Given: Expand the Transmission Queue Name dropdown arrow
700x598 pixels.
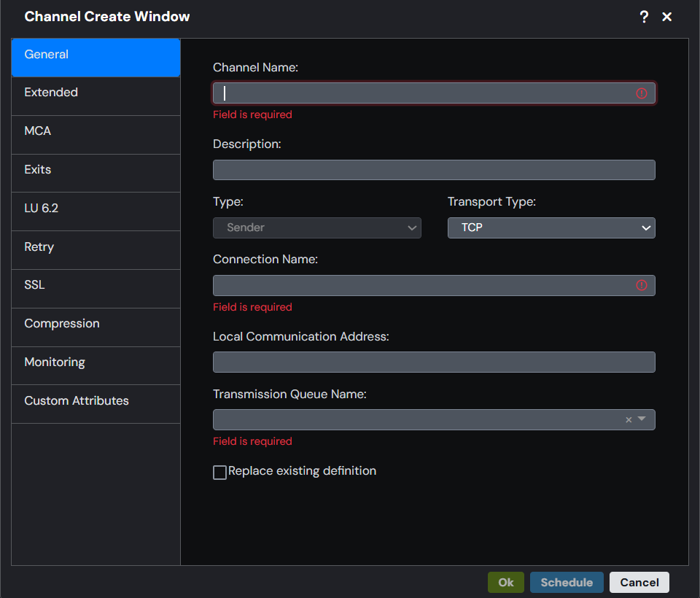Looking at the screenshot, I should click(642, 419).
